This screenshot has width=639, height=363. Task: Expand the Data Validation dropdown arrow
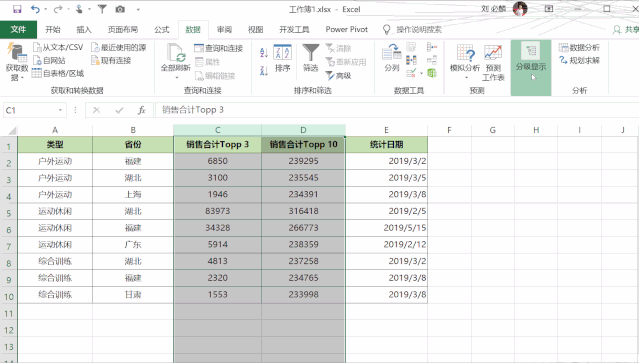click(421, 74)
